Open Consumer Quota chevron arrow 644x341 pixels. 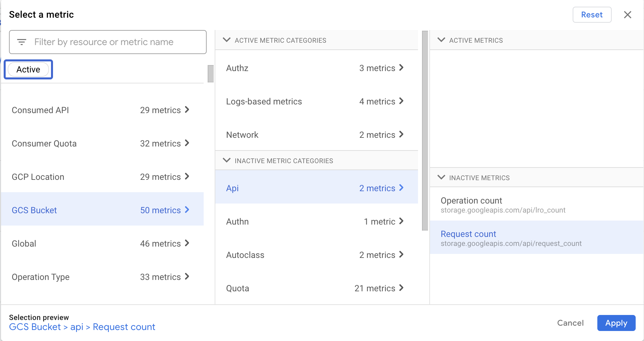pyautogui.click(x=187, y=143)
